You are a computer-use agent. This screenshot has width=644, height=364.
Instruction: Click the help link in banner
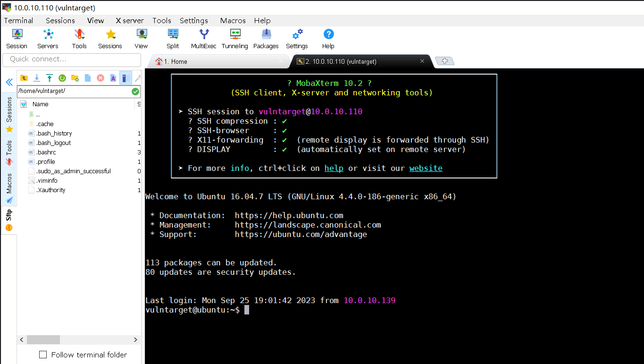(x=334, y=168)
